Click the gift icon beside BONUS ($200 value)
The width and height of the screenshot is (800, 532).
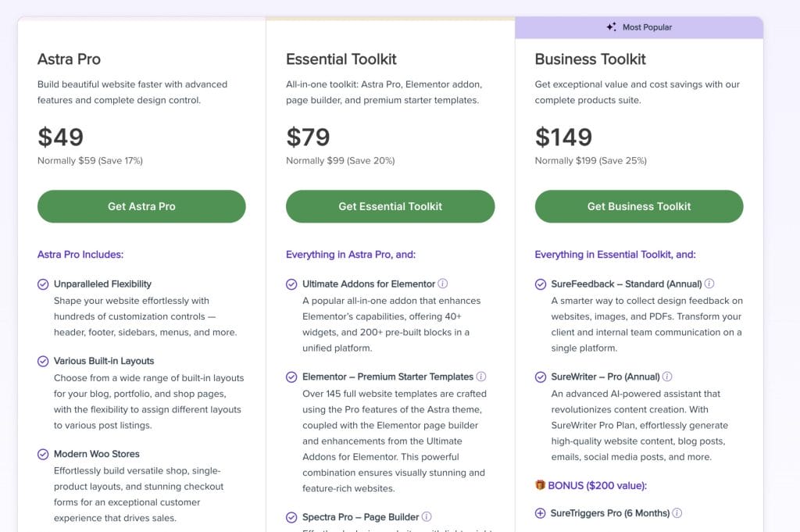[x=540, y=485]
